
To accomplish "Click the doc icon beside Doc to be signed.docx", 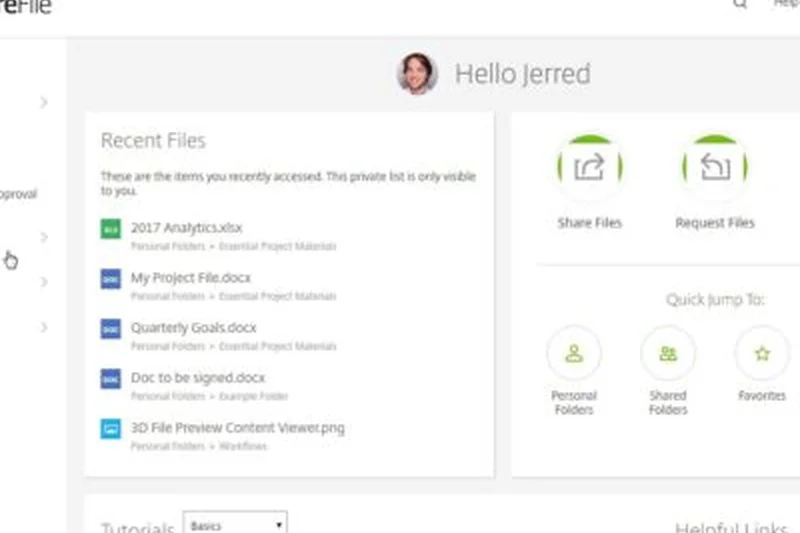I will pyautogui.click(x=111, y=379).
